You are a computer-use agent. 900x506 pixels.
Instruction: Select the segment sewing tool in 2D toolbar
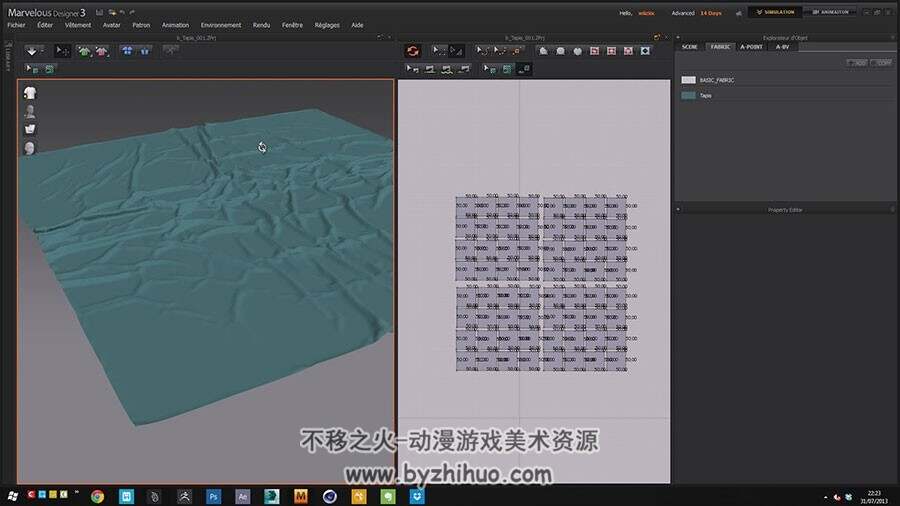pos(429,69)
